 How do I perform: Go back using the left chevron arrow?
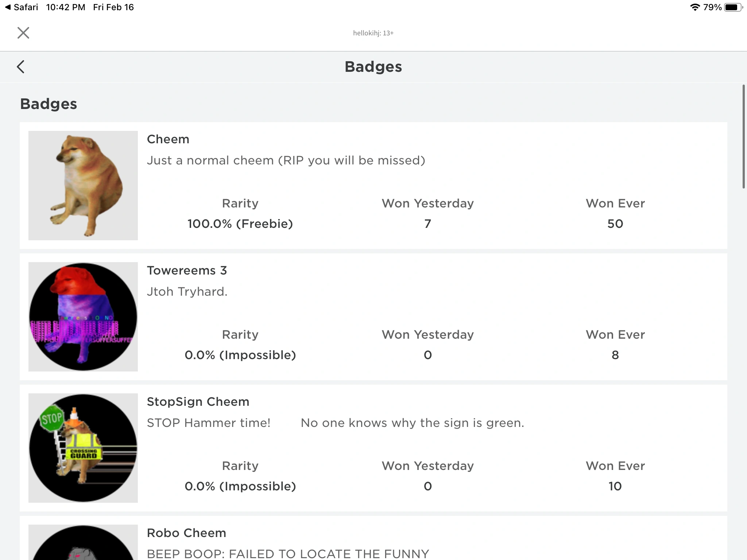coord(21,67)
